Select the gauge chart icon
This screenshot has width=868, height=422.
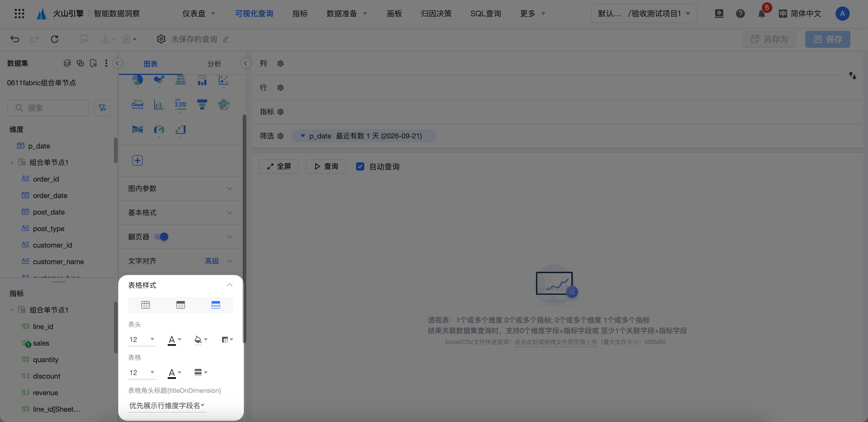159,129
